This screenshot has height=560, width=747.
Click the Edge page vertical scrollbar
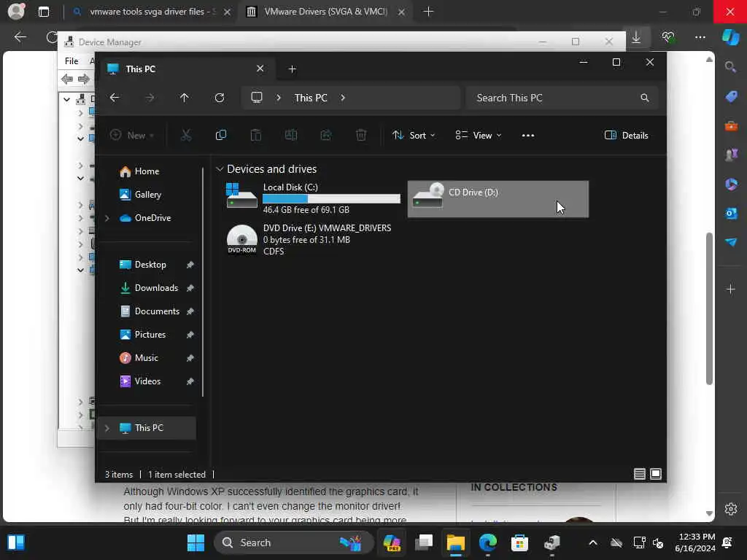point(709,308)
